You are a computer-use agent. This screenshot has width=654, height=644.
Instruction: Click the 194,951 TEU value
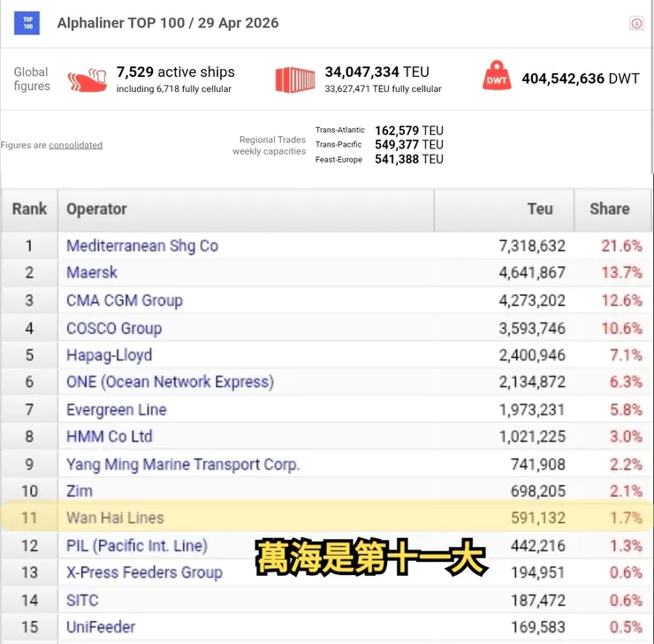point(538,572)
